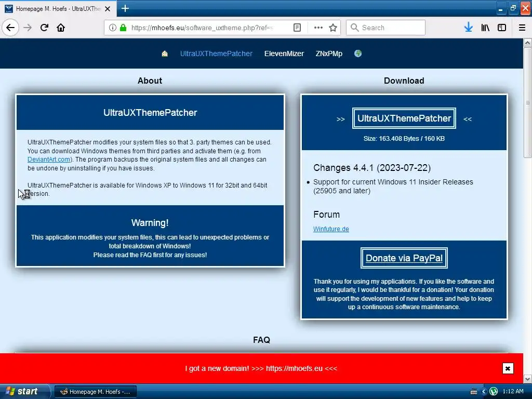Click the keyboard tray icon
The height and width of the screenshot is (399, 532).
click(474, 392)
